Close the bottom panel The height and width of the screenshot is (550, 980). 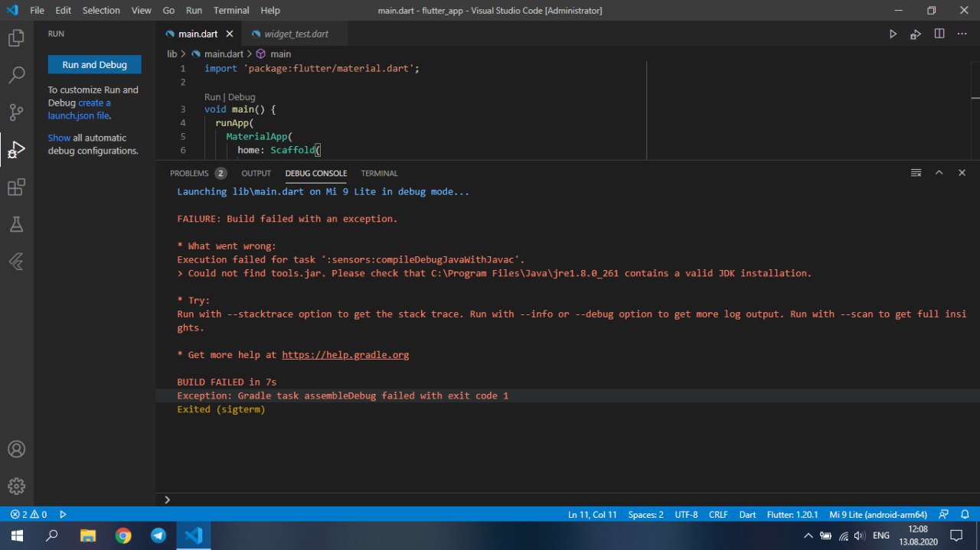point(962,173)
